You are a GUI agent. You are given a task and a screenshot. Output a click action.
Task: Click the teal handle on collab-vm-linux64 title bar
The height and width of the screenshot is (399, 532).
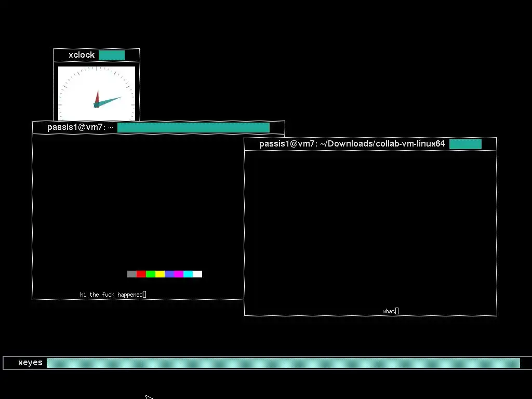pyautogui.click(x=465, y=144)
